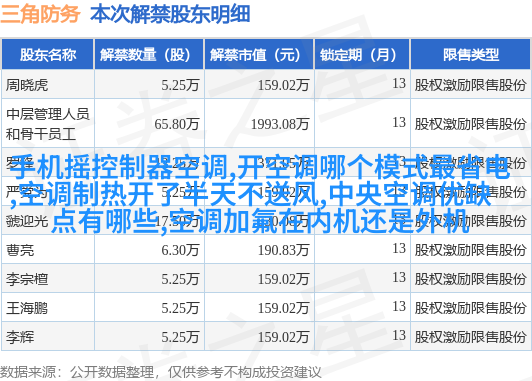Screen dimensions: 532x381
Task: Select the 中层管理人员和骨干员工 cell
Action: click(48, 124)
